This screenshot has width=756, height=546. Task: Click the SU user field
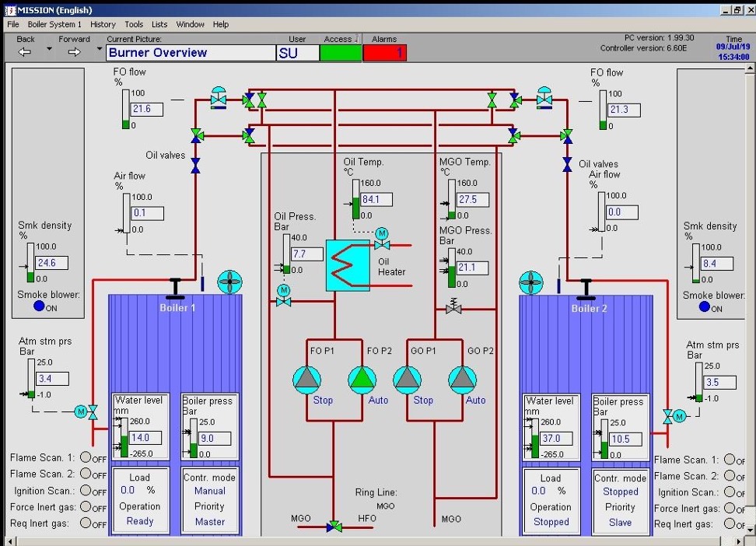tap(298, 53)
